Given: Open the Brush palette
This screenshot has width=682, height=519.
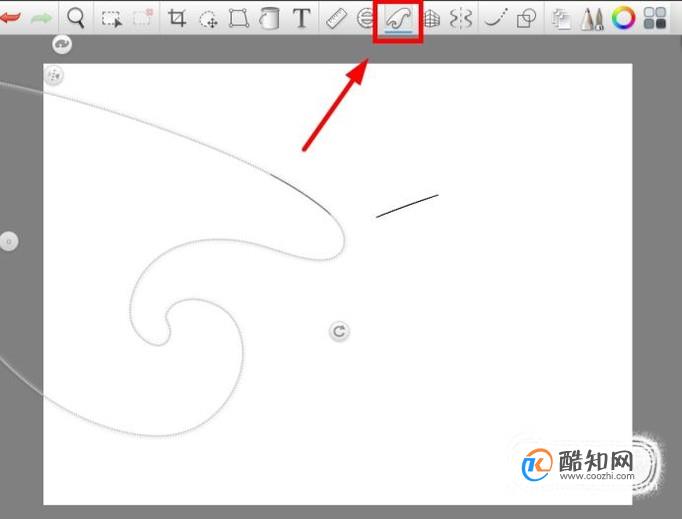Looking at the screenshot, I should [592, 19].
